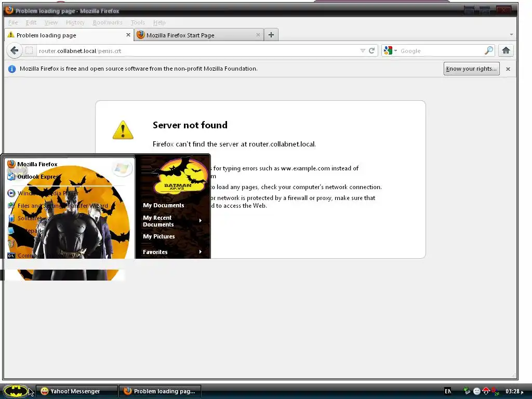This screenshot has width=532, height=399.
Task: Dismiss the Mozilla info notification bar
Action: coord(508,69)
